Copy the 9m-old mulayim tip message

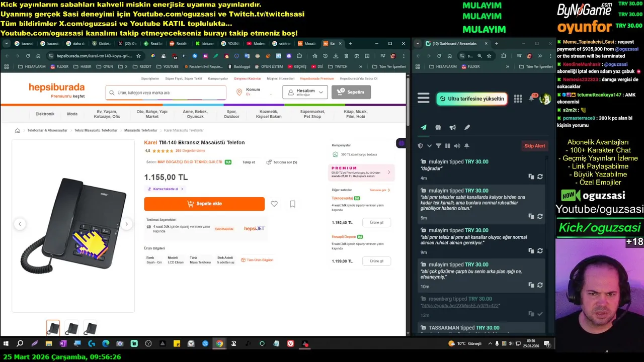click(531, 251)
